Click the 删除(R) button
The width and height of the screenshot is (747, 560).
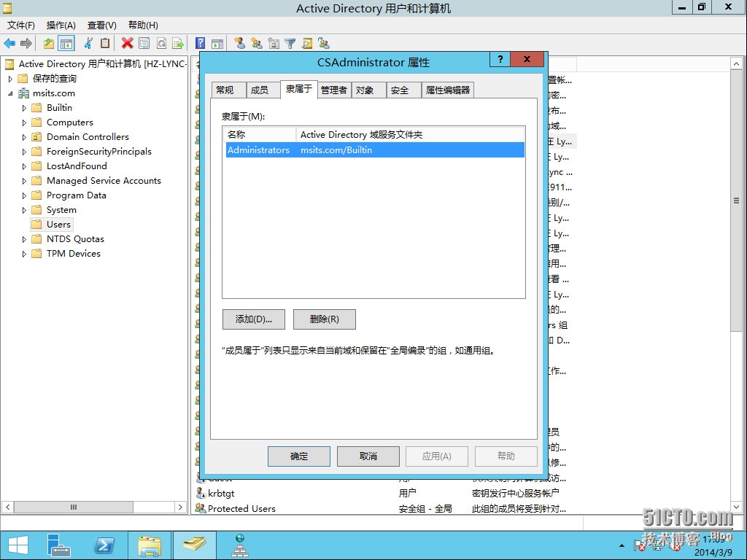pos(325,319)
